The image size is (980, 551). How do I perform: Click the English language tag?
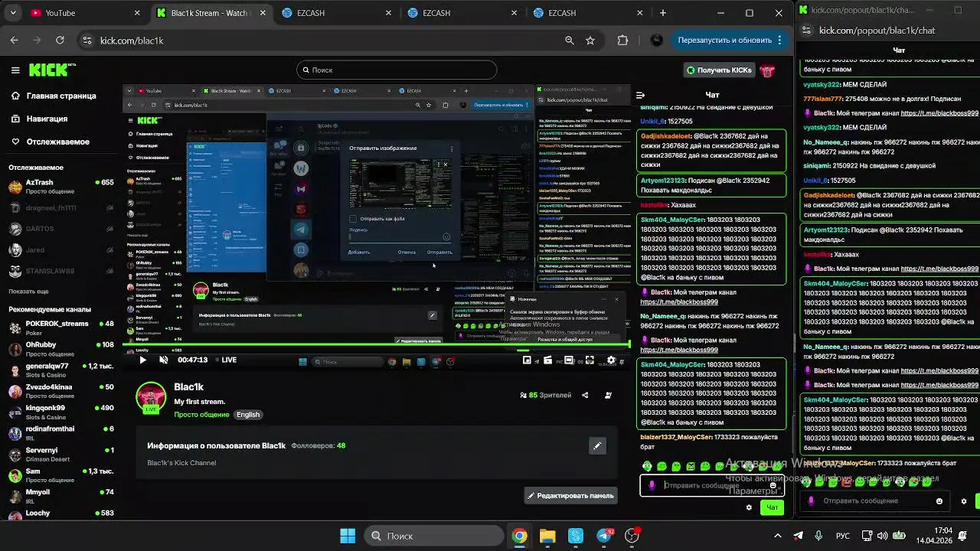click(x=248, y=415)
